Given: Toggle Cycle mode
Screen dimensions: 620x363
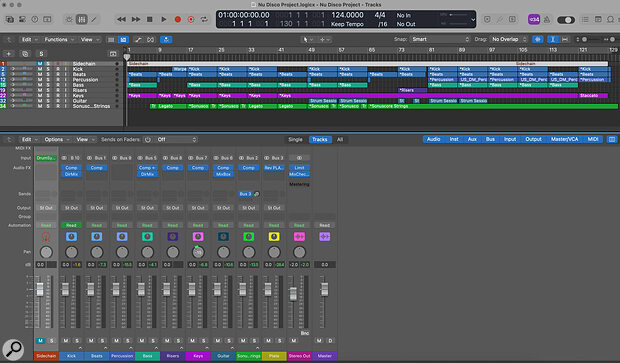Looking at the screenshot, I should 204,19.
